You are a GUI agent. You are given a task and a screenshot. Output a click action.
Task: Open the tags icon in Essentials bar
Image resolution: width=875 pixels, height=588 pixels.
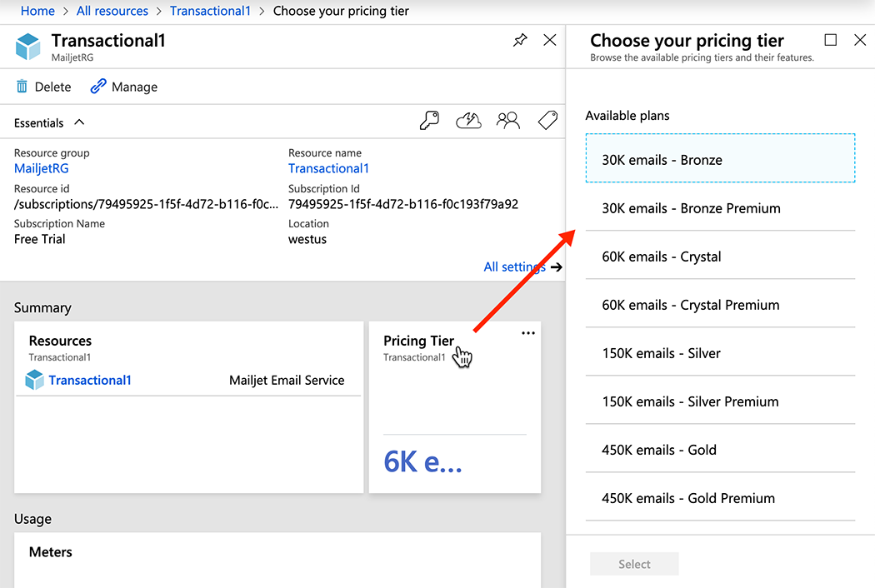coord(547,120)
